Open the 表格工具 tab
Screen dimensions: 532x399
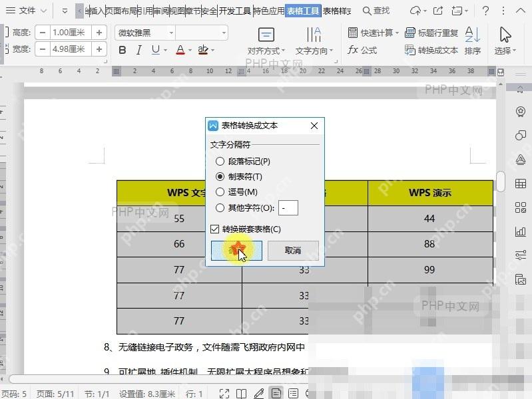point(303,11)
